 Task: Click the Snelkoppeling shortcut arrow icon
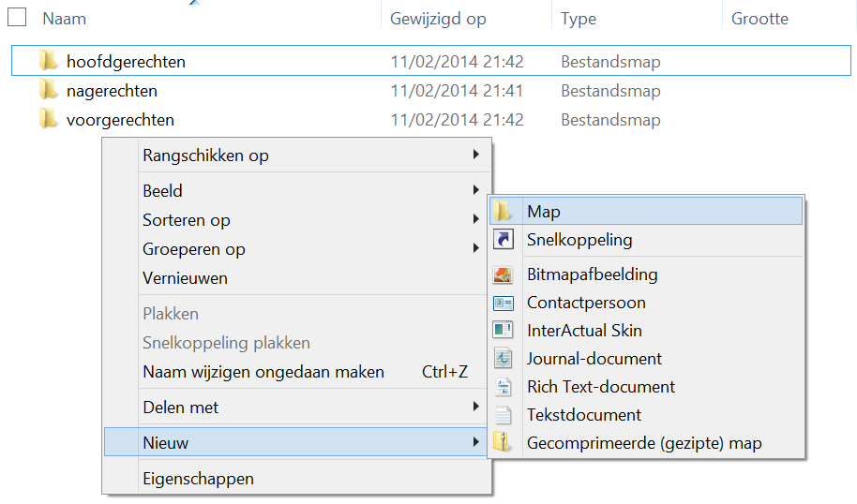click(x=503, y=239)
